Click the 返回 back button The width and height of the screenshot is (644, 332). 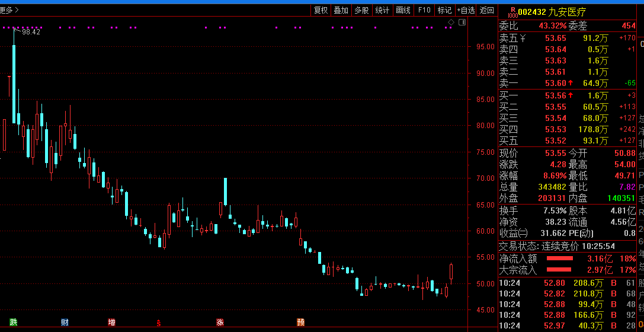(x=486, y=10)
